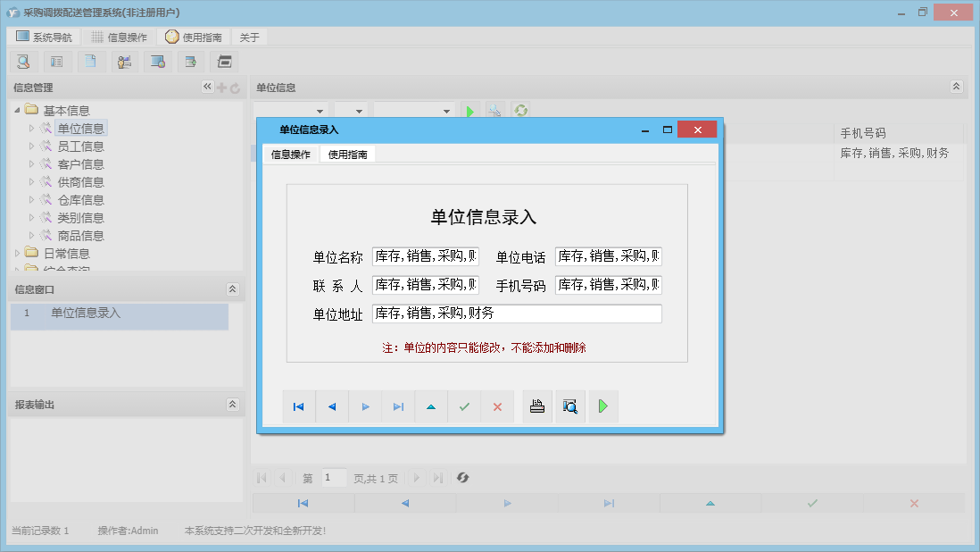Image resolution: width=980 pixels, height=552 pixels.
Task: Collapse the 信息窗口 panel
Action: [232, 289]
